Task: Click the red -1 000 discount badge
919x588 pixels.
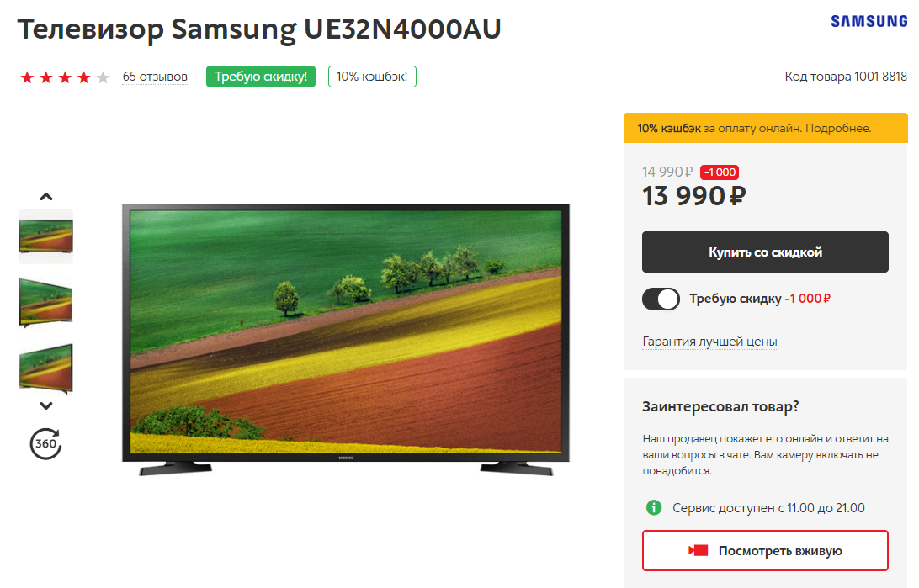Action: click(x=720, y=172)
